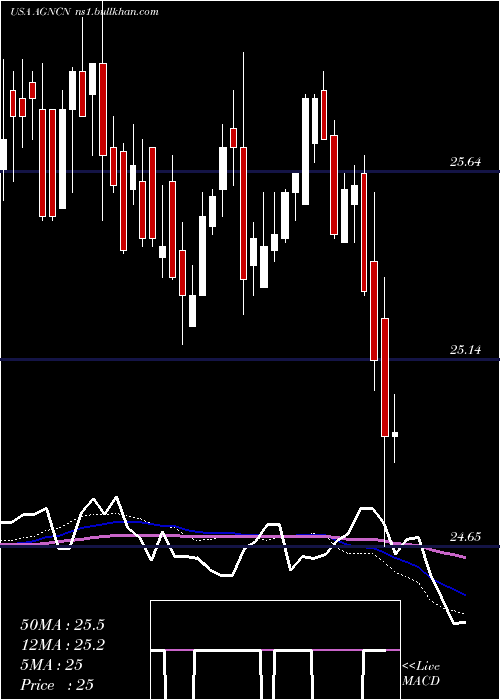Click the 50MA : 25.5 value
Viewport: 500px width, 700px height.
(62, 625)
